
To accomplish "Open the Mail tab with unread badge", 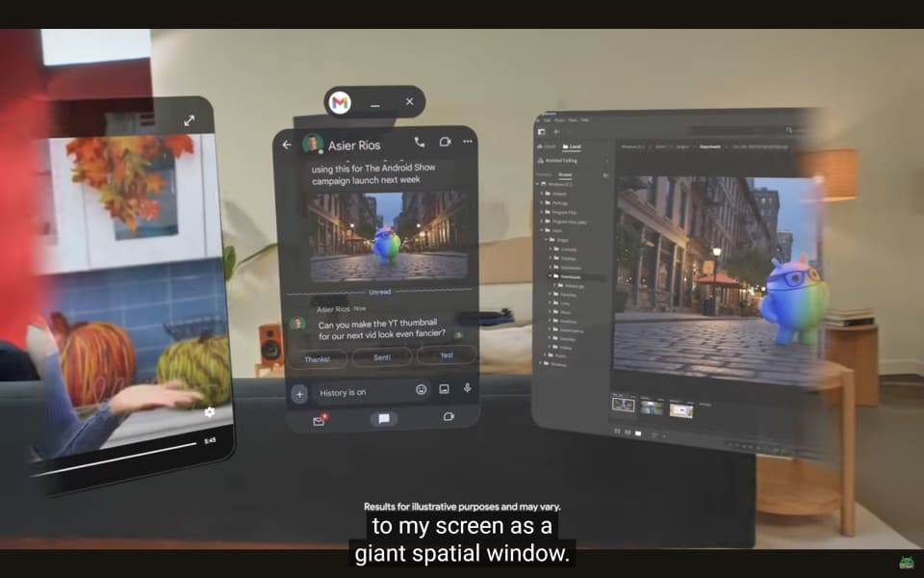I will coord(320,421).
